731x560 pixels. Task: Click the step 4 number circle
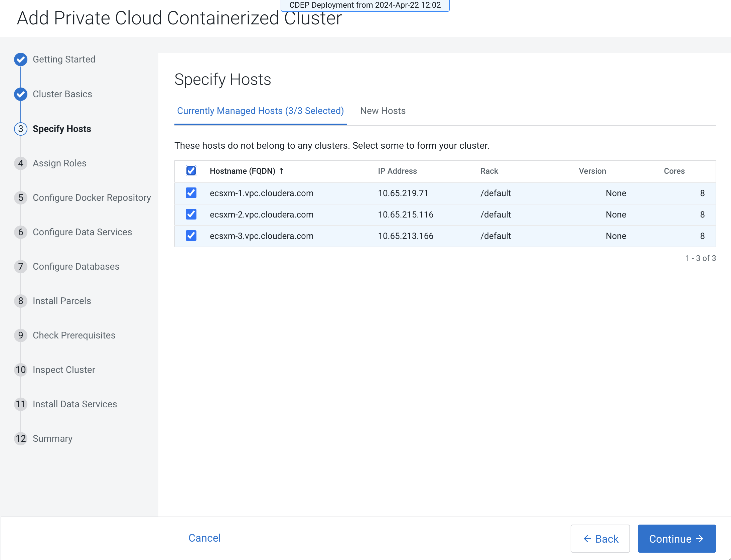tap(21, 163)
